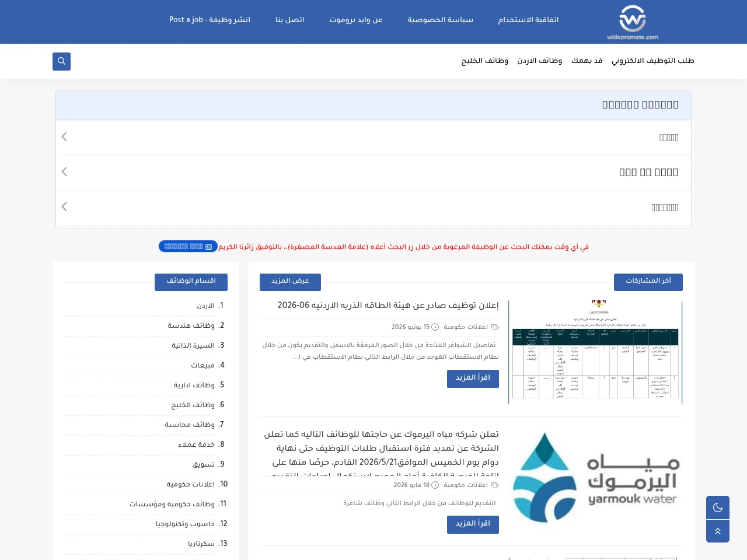Open the search magnifier button
This screenshot has height=560, width=747.
pyautogui.click(x=61, y=61)
